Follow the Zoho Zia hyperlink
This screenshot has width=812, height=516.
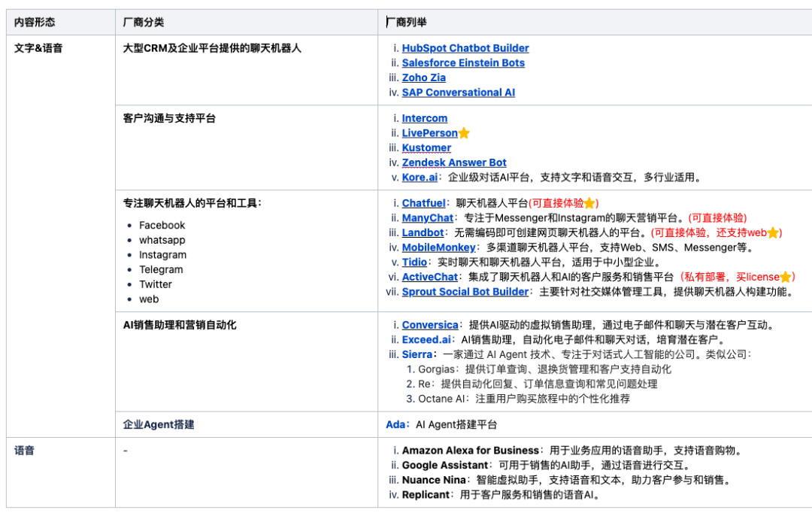point(423,77)
